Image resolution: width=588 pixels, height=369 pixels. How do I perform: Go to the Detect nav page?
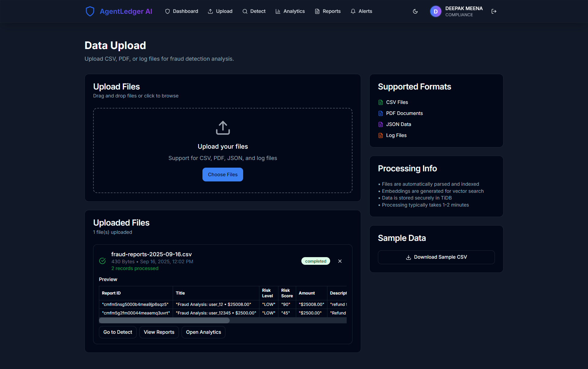pyautogui.click(x=254, y=11)
